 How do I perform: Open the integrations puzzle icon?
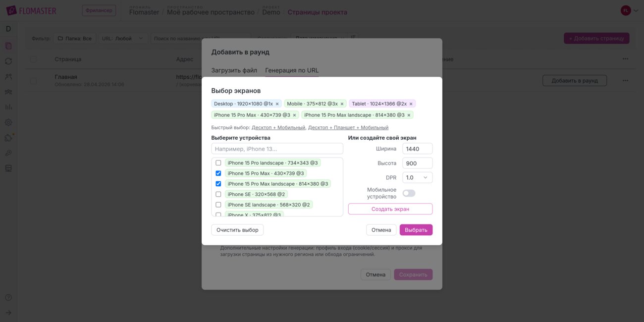point(8,138)
